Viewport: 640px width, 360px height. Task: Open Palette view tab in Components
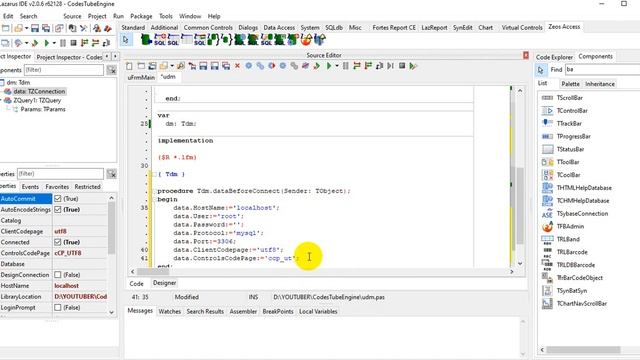click(570, 84)
